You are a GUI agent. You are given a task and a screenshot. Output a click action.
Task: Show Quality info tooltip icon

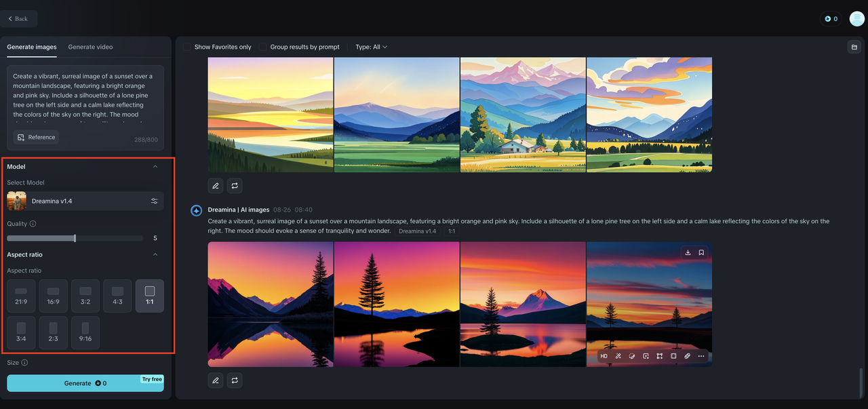coord(33,224)
